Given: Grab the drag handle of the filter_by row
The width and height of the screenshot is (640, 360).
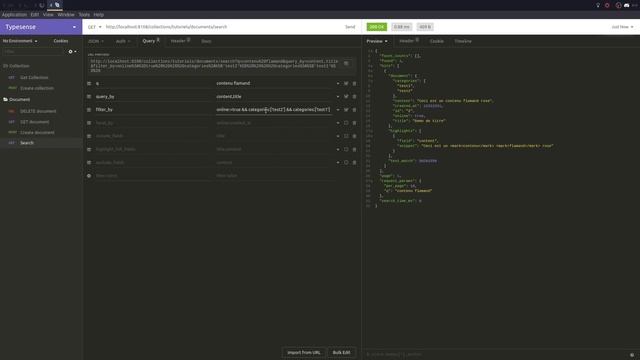Looking at the screenshot, I should tap(89, 110).
